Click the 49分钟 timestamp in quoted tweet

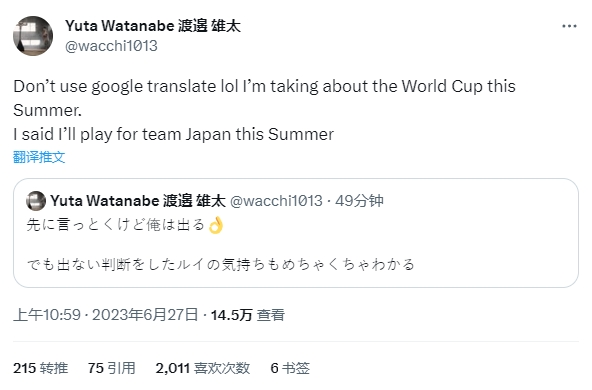pos(359,200)
